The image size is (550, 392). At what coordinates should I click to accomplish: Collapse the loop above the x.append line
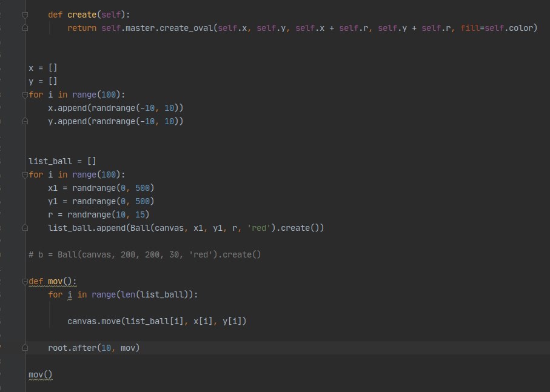[25, 95]
